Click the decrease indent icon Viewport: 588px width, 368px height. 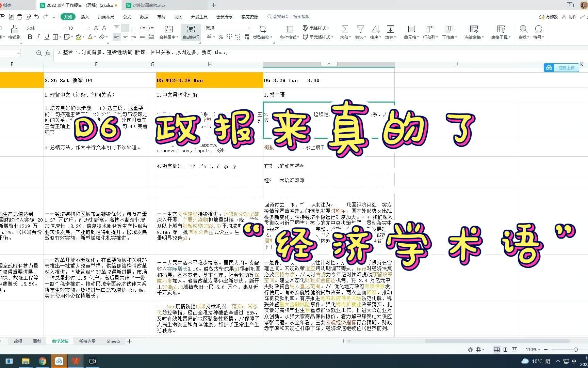142,28
